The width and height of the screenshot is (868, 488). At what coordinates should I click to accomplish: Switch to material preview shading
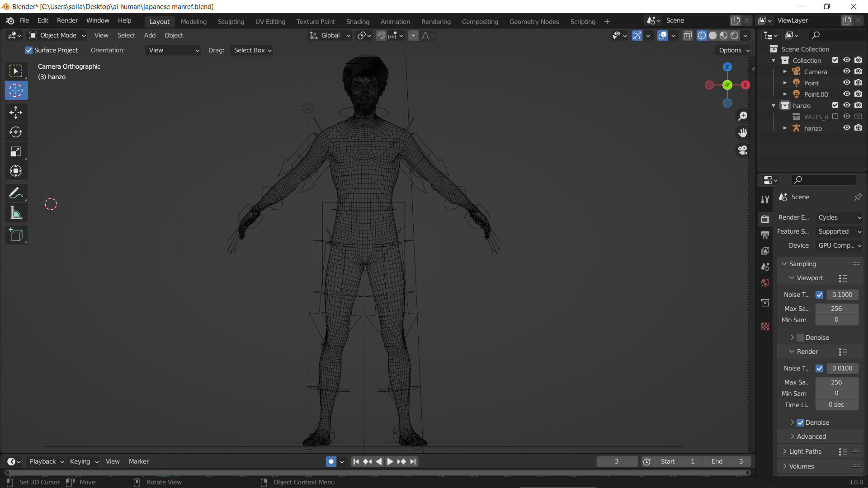[x=723, y=35]
